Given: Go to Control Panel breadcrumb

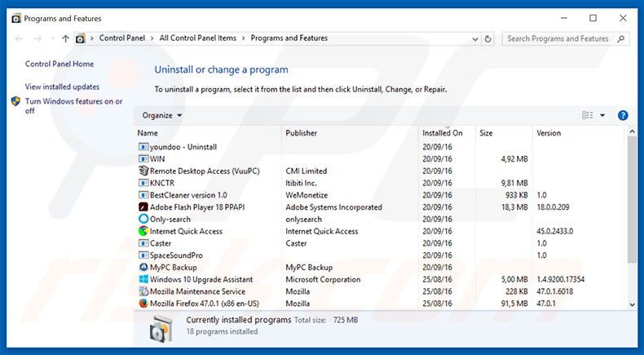Looking at the screenshot, I should pos(122,38).
